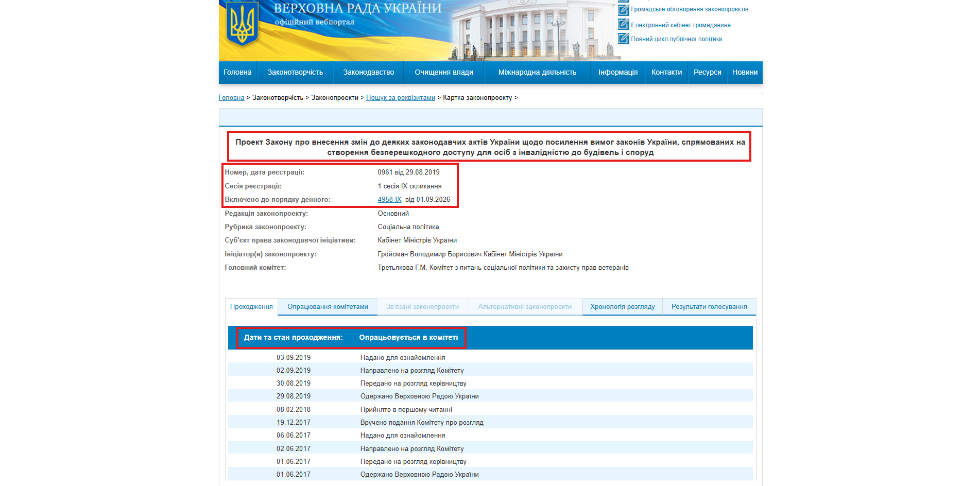Open the Головна menu item
Screen dimensions: 980x486
tap(237, 72)
